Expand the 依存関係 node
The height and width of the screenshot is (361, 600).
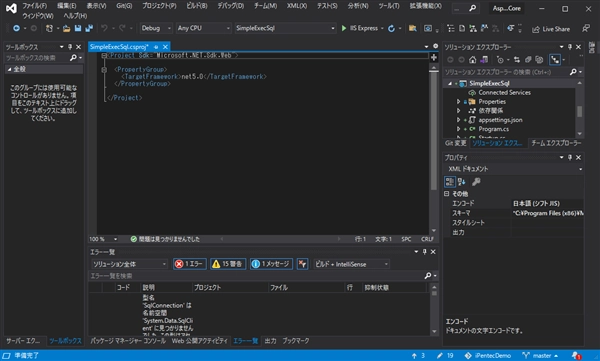(458, 111)
